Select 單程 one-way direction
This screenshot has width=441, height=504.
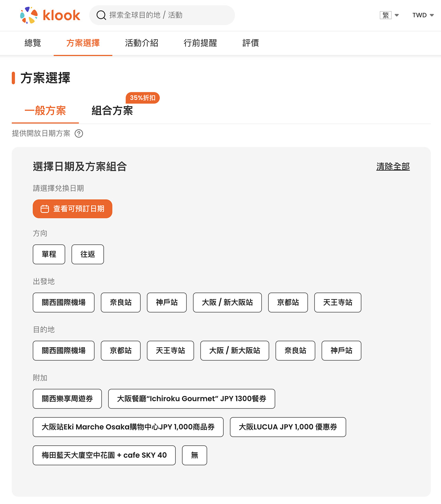click(49, 254)
